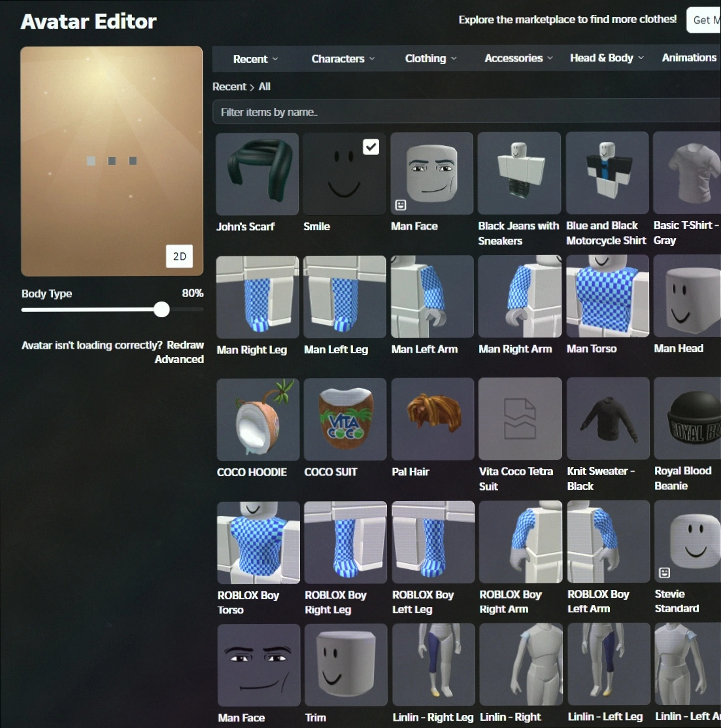Click the Recent breadcrumb link
The height and width of the screenshot is (728, 721).
(x=229, y=87)
